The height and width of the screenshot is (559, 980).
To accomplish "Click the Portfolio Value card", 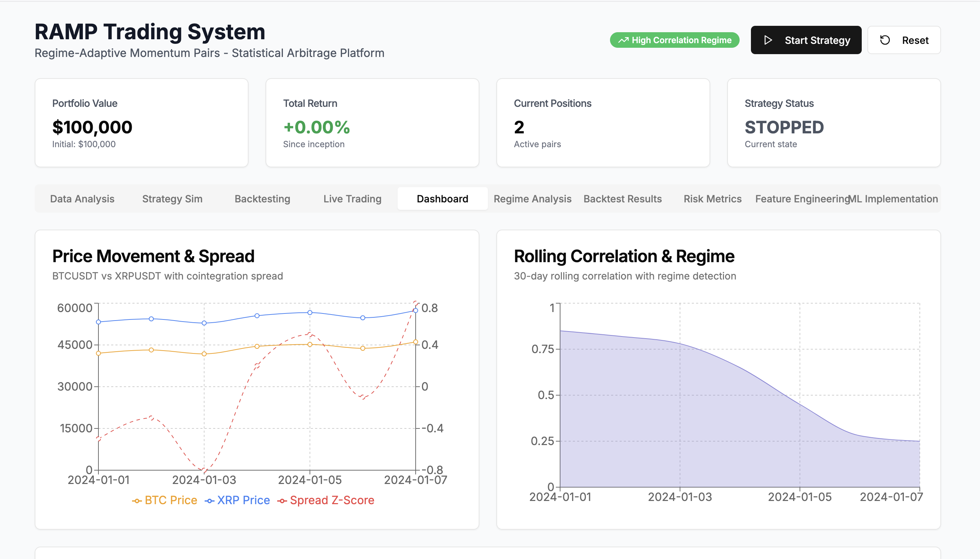I will point(141,123).
